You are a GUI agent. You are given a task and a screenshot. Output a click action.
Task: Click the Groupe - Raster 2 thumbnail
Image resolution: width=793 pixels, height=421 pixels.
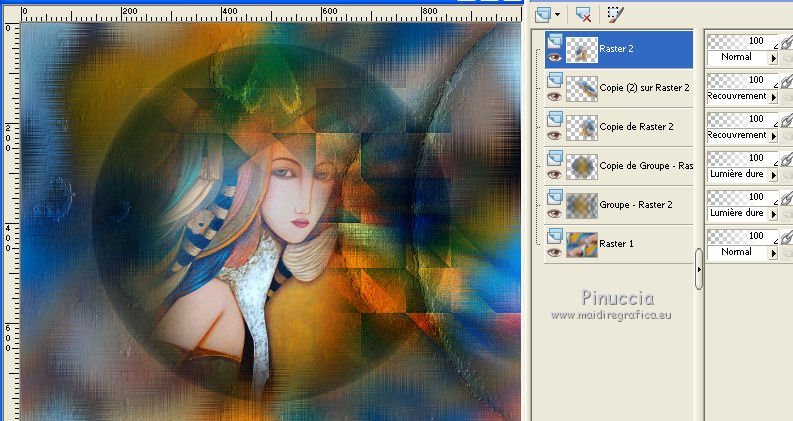click(582, 205)
